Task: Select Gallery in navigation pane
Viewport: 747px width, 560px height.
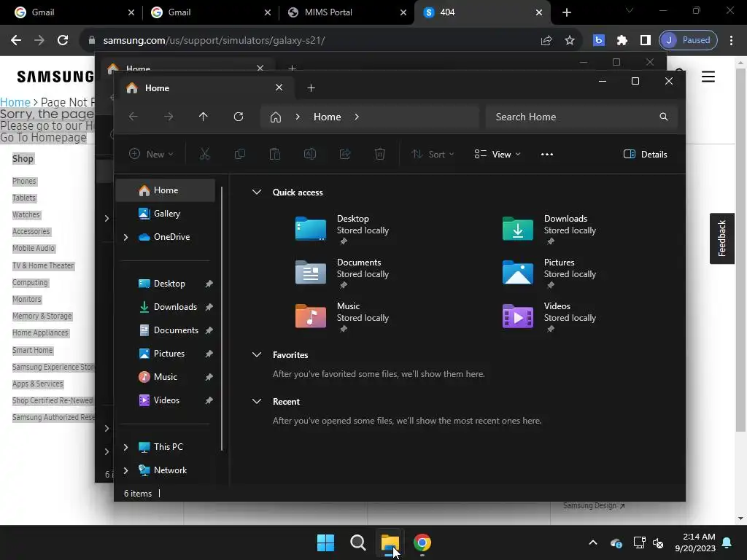Action: point(166,214)
